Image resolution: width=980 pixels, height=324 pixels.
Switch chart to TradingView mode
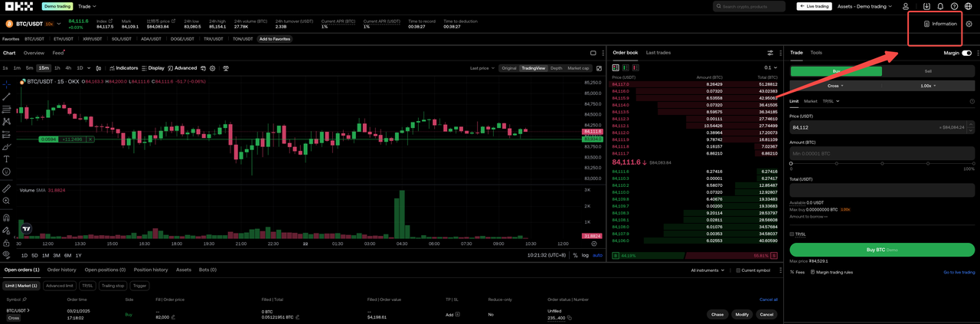click(x=533, y=68)
